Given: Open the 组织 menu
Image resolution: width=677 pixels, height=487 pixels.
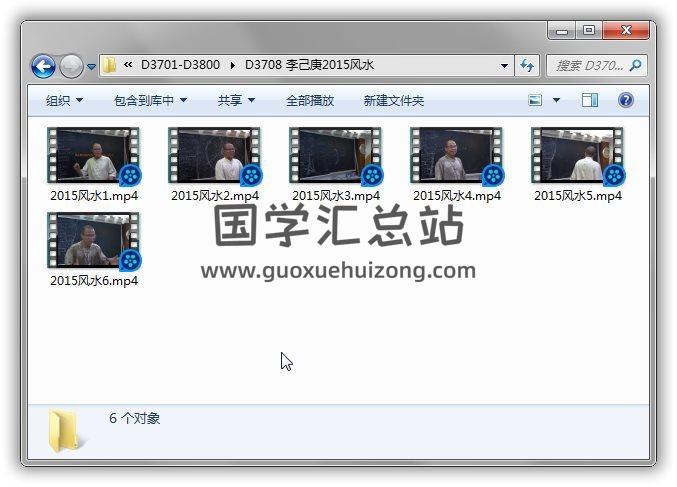Looking at the screenshot, I should pyautogui.click(x=64, y=101).
